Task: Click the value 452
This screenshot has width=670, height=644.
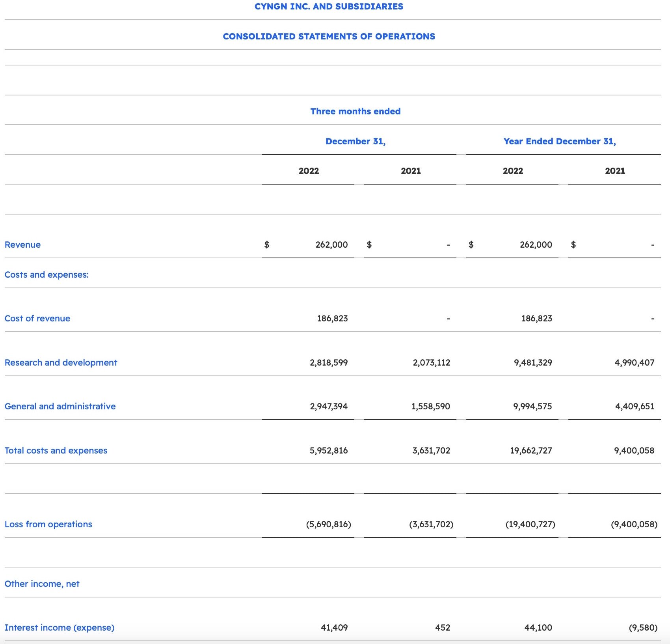Action: coord(443,627)
